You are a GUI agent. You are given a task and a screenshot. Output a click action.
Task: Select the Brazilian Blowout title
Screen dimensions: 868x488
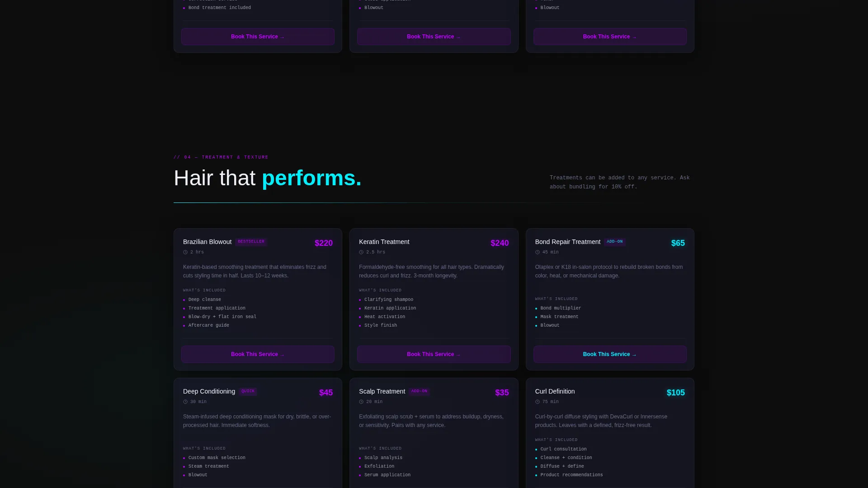(207, 242)
